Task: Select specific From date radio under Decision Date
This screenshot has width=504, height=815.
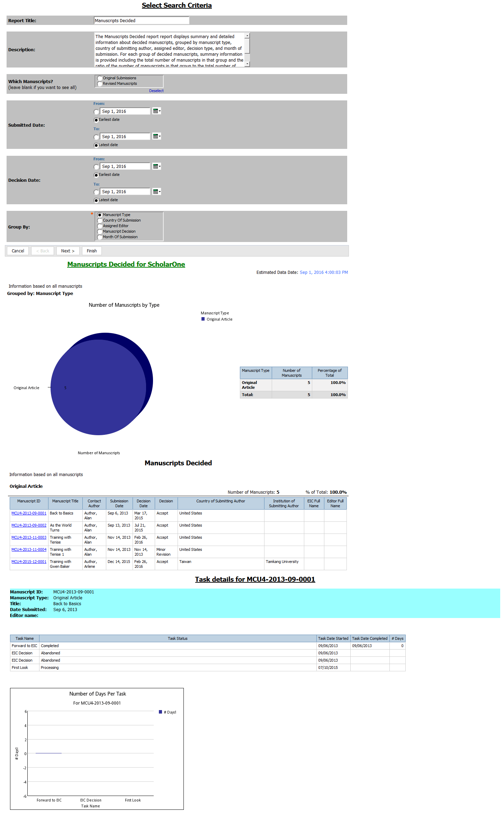Action: 96,167
